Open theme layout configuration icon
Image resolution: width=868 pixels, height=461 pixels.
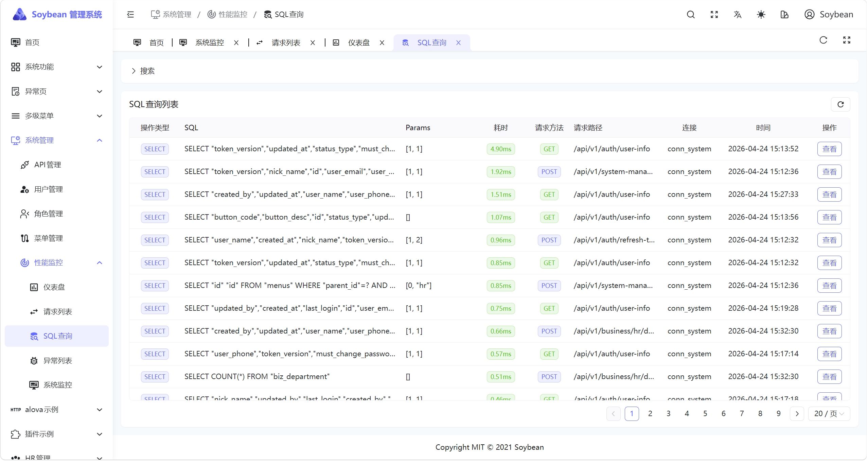tap(784, 15)
